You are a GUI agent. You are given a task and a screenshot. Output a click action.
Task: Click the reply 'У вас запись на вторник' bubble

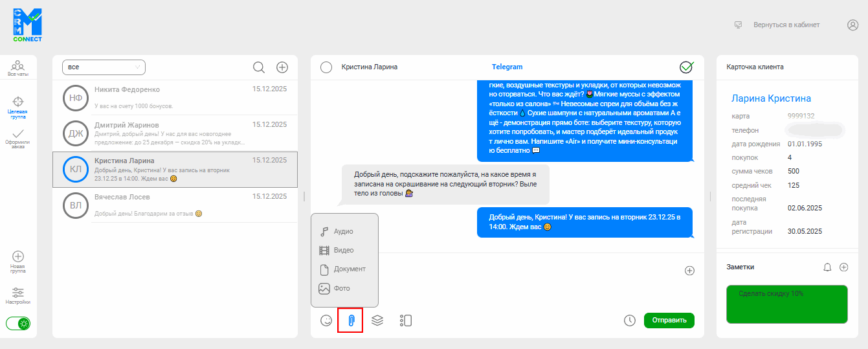tap(585, 223)
